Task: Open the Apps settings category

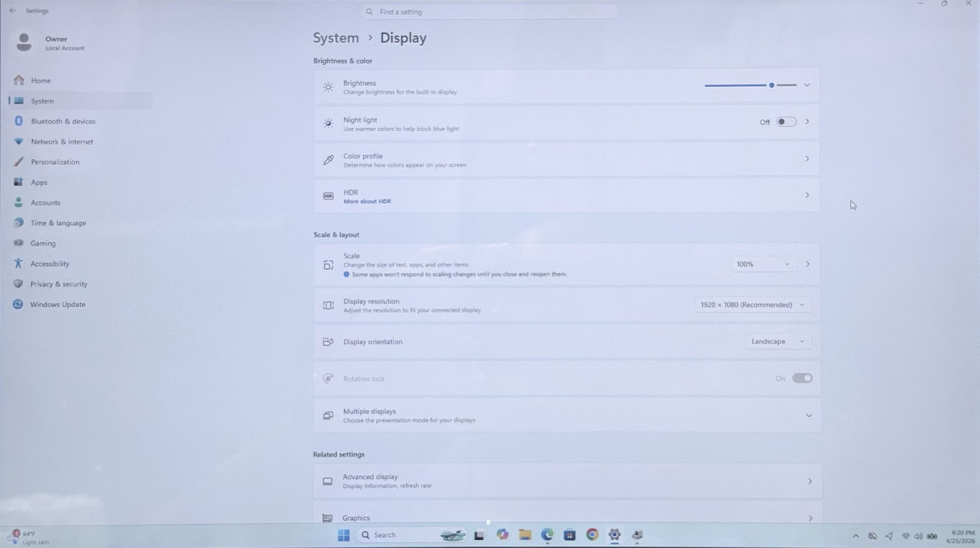Action: 39,182
